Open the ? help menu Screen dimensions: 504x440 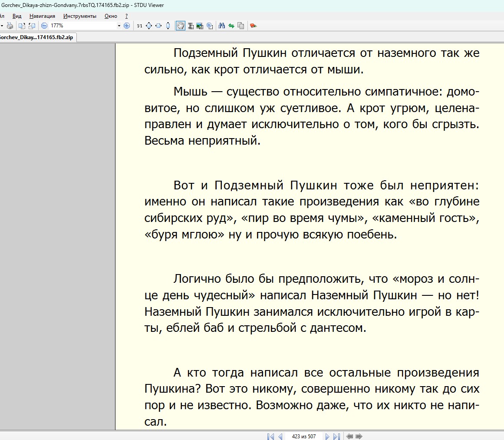point(127,16)
